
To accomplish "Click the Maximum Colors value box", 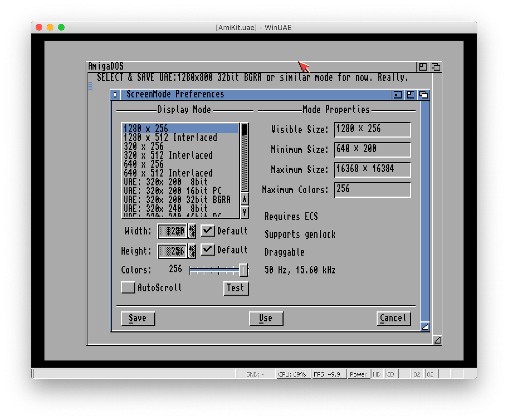I will (x=372, y=190).
